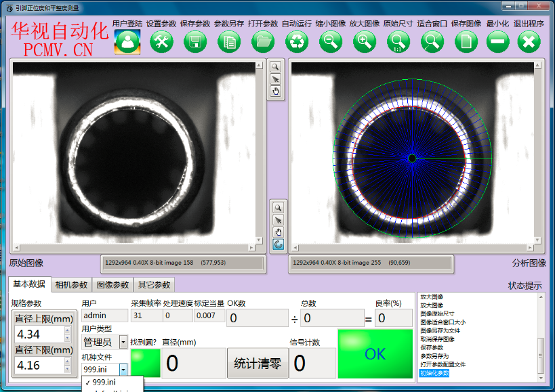Viewport: 555px width, 392px height.
Task: Click the 适合窗口 fit window icon
Action: coord(432,42)
